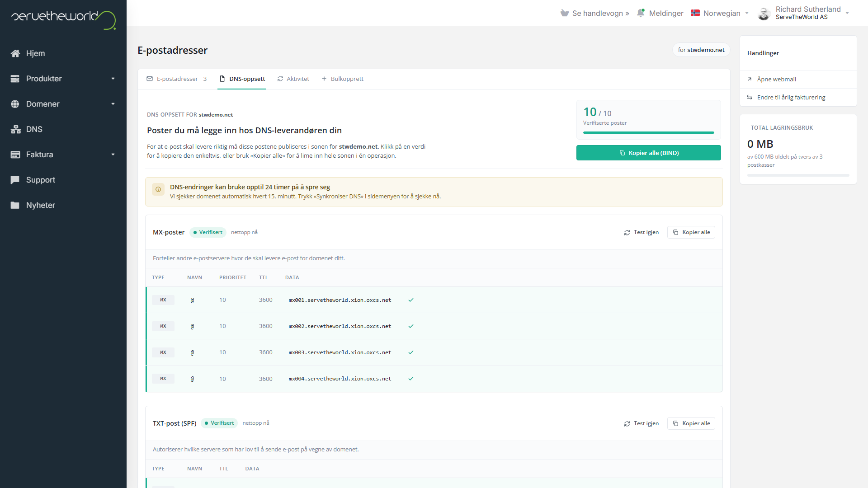Click the 0 MB storage value
Viewport: 868px width, 488px height.
coord(760,144)
